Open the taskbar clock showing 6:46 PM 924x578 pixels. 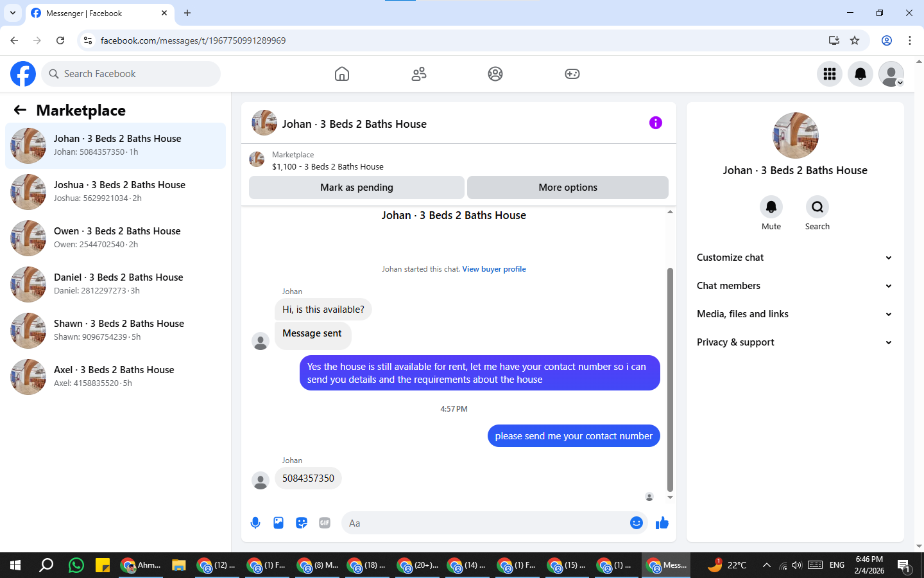click(869, 565)
